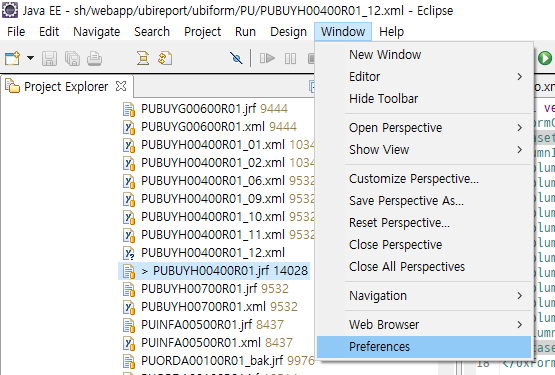
Task: Click XML icon of PUINFA00500R01.xml
Action: tap(129, 343)
